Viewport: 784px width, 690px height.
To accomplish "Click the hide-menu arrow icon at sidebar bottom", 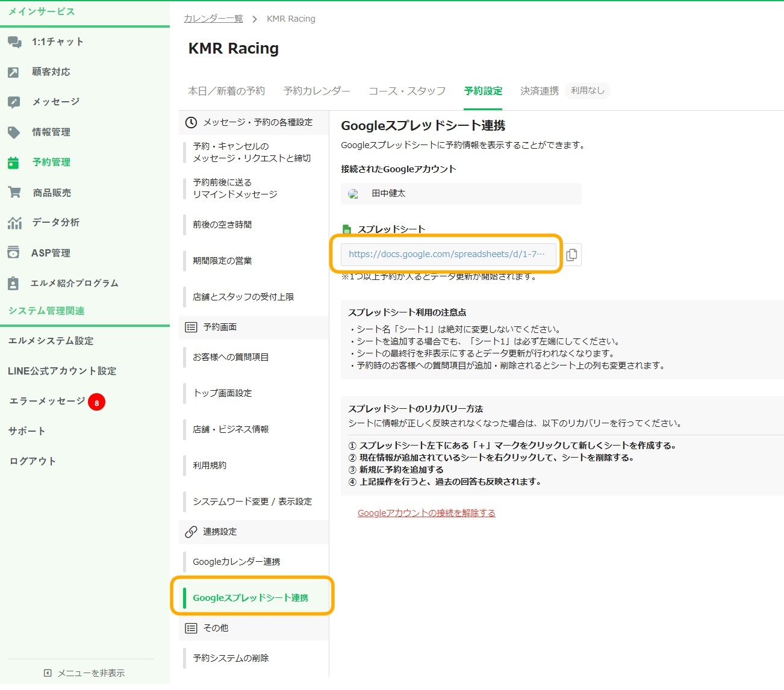I will pos(48,673).
